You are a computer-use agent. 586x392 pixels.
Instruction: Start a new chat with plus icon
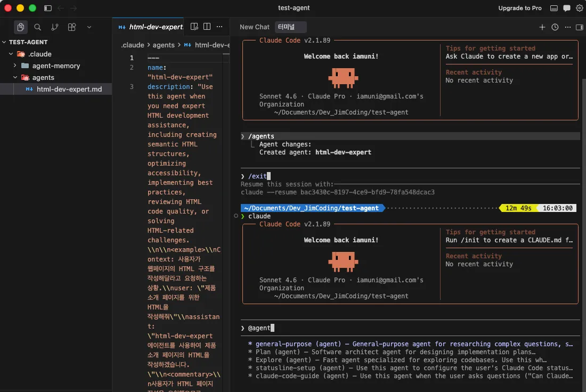click(542, 27)
